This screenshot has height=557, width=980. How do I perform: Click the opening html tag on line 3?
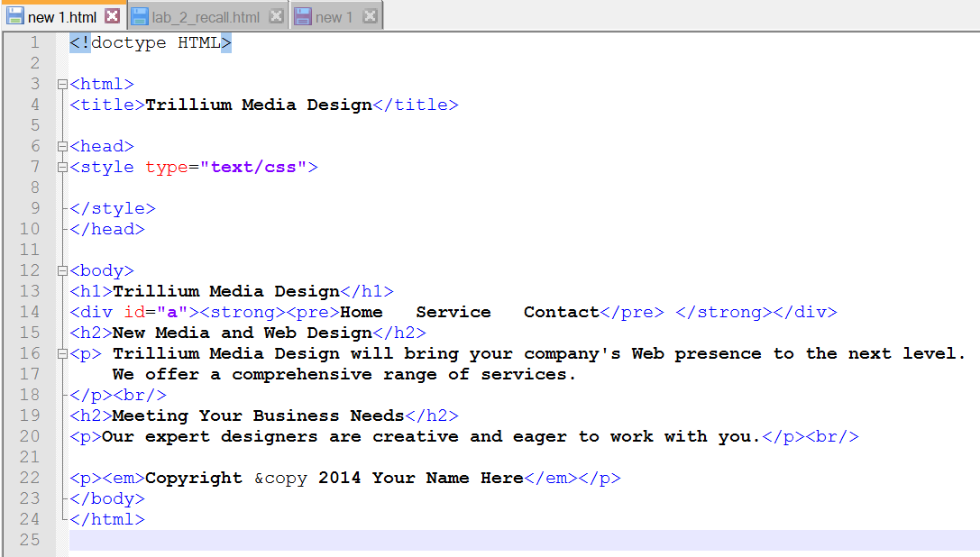(101, 84)
